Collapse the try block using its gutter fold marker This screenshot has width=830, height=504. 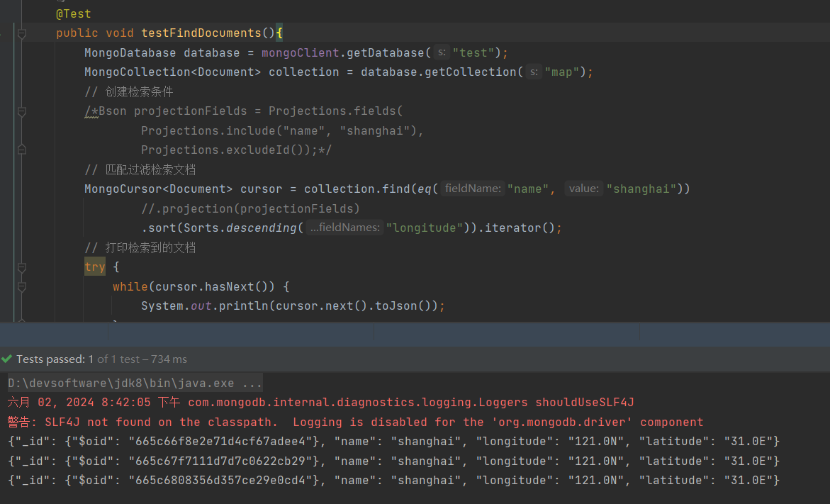click(x=22, y=268)
